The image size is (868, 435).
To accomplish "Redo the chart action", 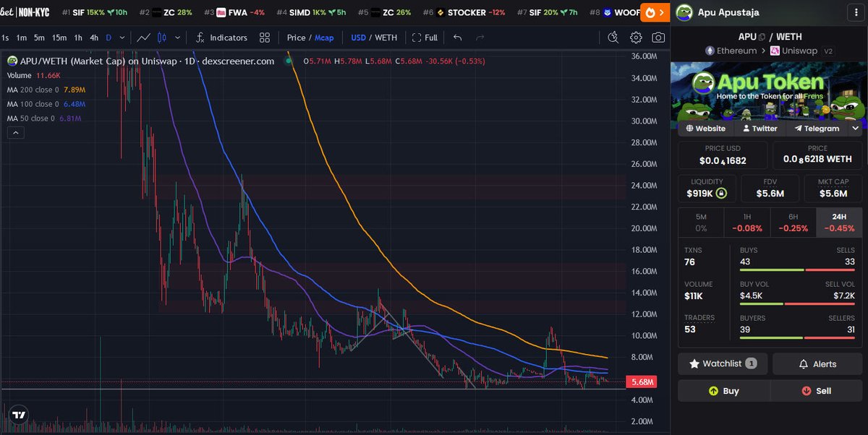I will click(480, 38).
